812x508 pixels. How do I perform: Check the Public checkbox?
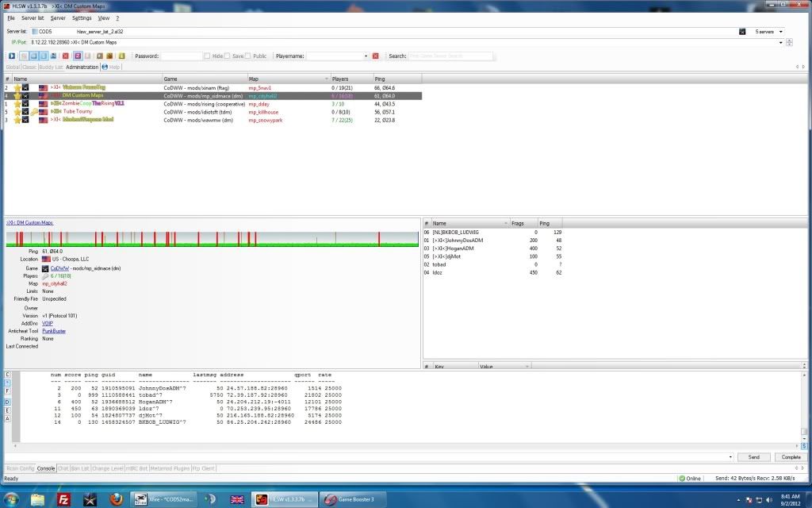tap(249, 56)
